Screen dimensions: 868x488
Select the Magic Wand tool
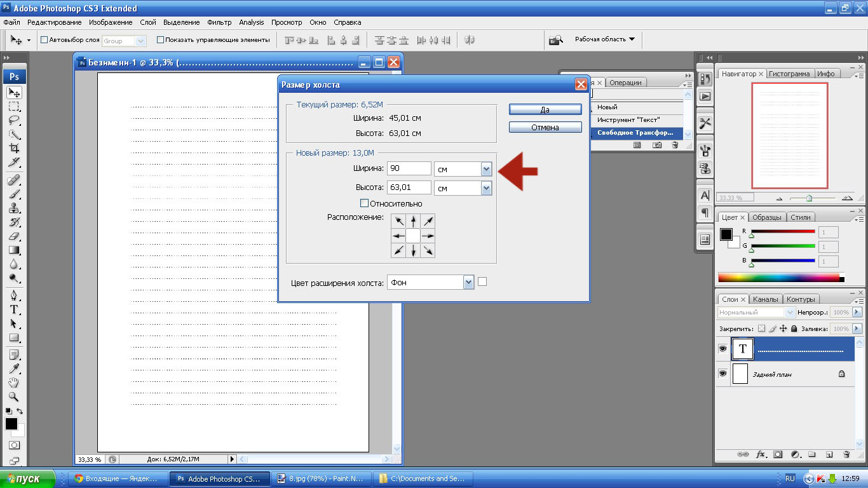pos(14,134)
